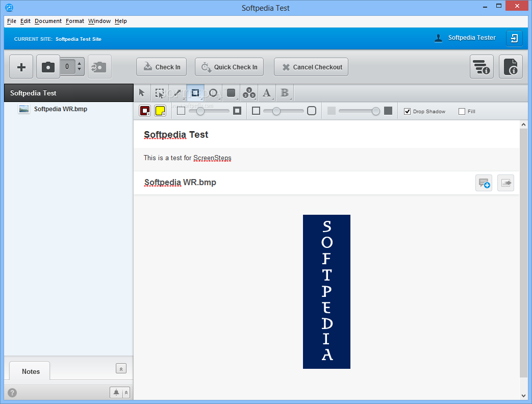532x404 pixels.
Task: Click the Check In button
Action: 162,67
